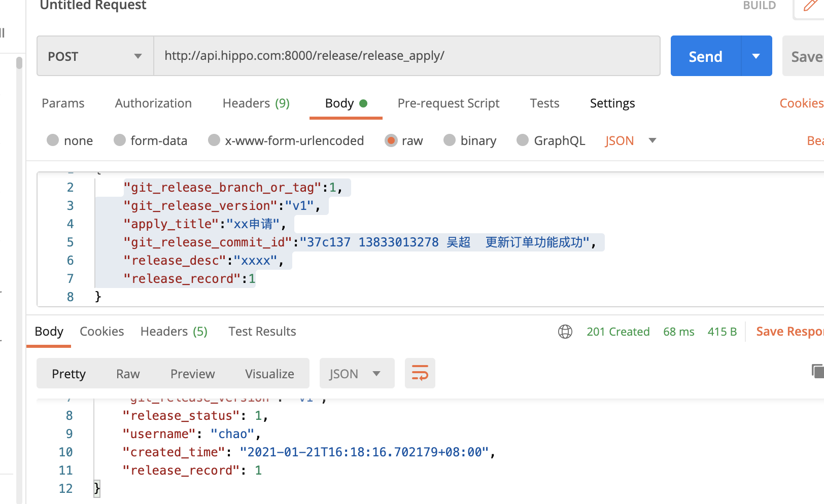The height and width of the screenshot is (504, 824).
Task: Open the Send button arrow dropdown
Action: pos(757,56)
